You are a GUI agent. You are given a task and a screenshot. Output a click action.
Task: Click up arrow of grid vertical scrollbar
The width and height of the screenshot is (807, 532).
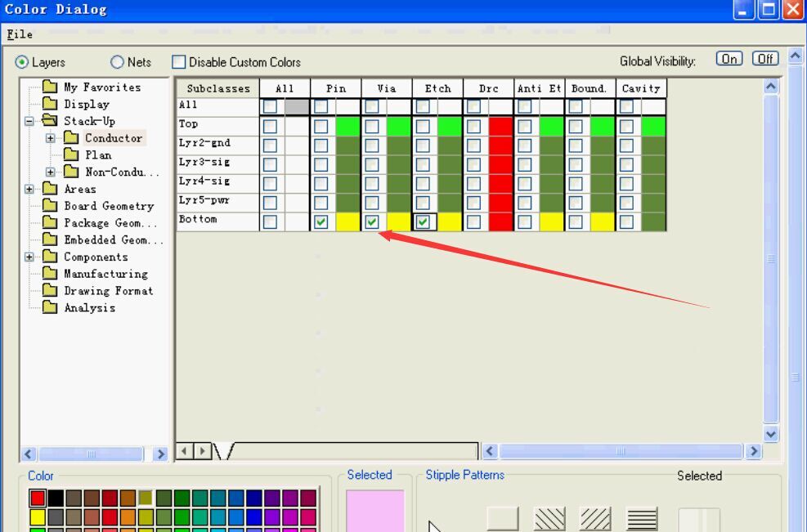[x=770, y=87]
